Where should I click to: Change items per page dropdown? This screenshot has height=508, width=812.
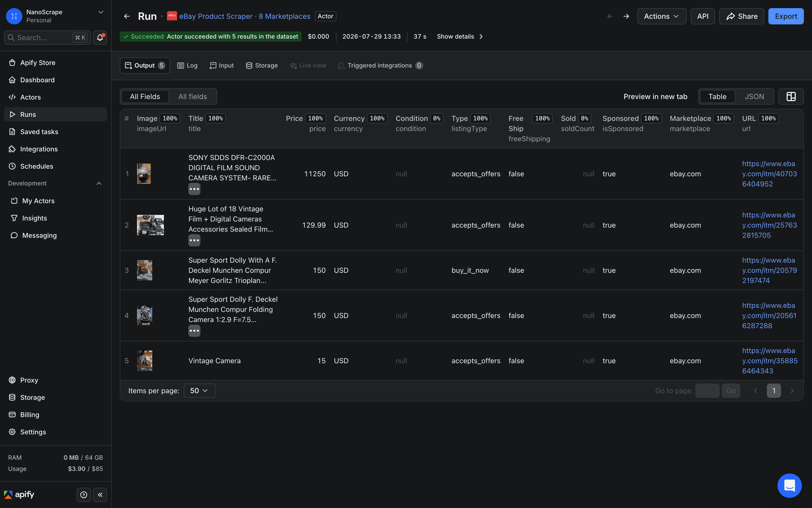(199, 391)
